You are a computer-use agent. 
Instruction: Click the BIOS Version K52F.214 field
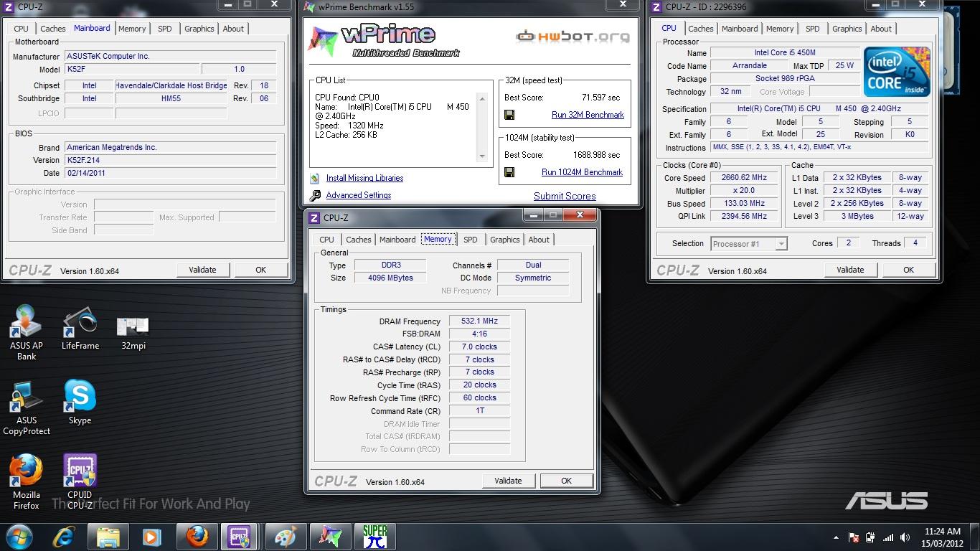[x=170, y=160]
